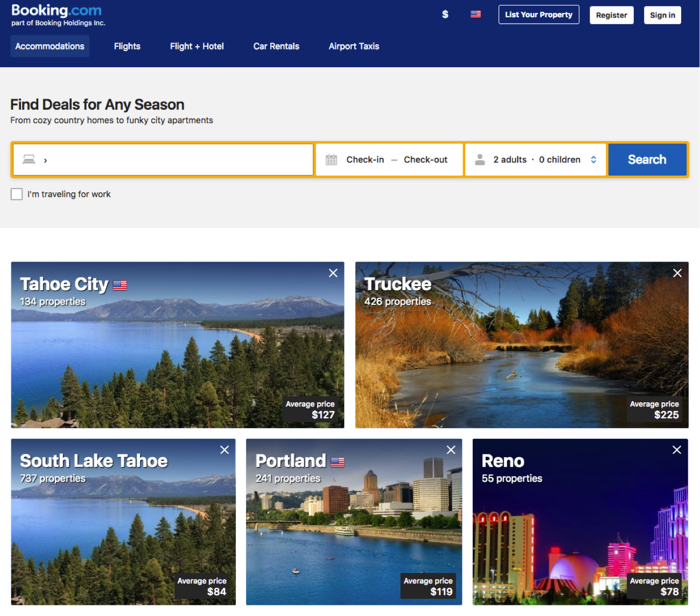This screenshot has height=616, width=700.
Task: Click the Tahoe City $127 average price
Action: pos(310,410)
